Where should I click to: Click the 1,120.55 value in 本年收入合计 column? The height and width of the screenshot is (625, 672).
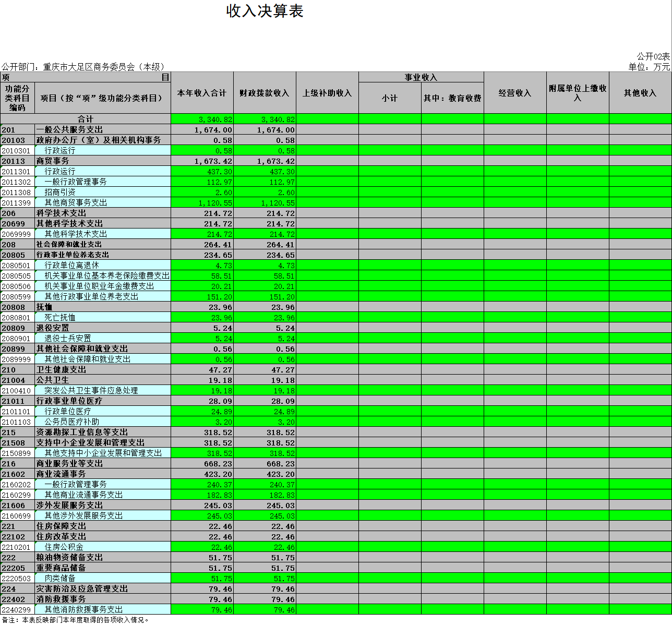202,202
